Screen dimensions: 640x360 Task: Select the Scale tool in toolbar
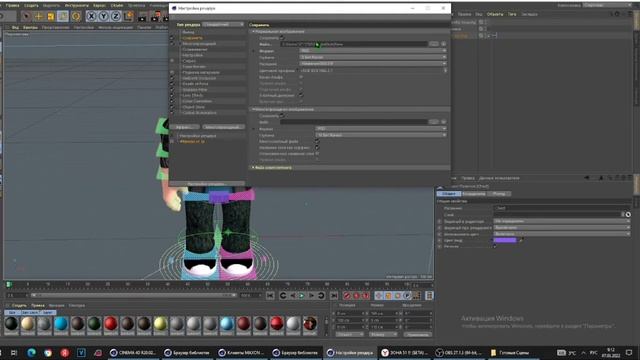click(51, 16)
